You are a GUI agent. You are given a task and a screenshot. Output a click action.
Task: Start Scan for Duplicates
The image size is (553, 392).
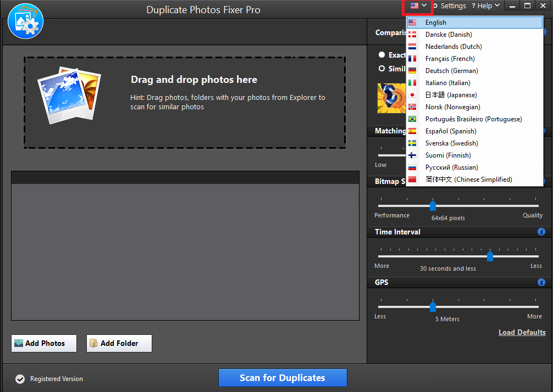point(283,378)
